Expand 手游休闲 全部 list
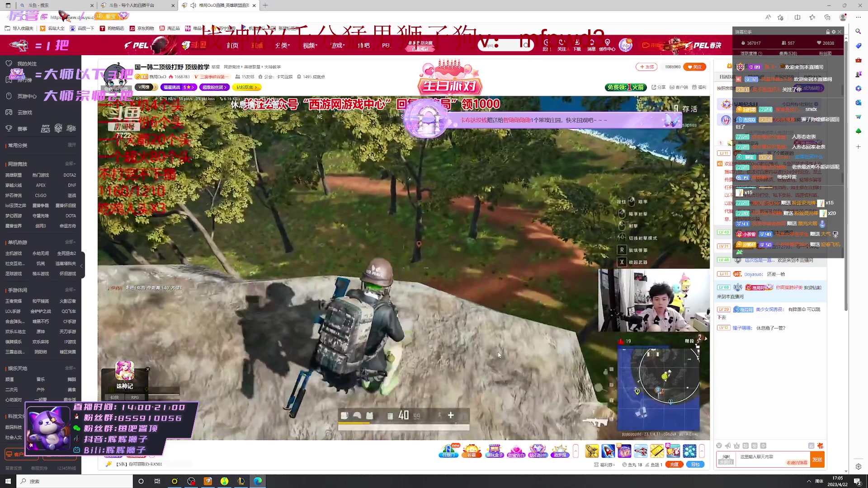This screenshot has width=868, height=488. [x=70, y=290]
